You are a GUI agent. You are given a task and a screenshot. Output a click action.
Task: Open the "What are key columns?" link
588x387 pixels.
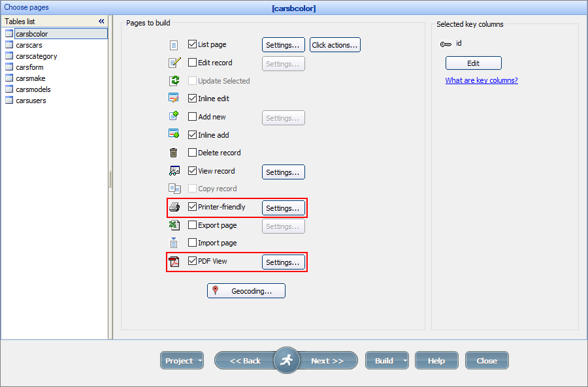481,80
